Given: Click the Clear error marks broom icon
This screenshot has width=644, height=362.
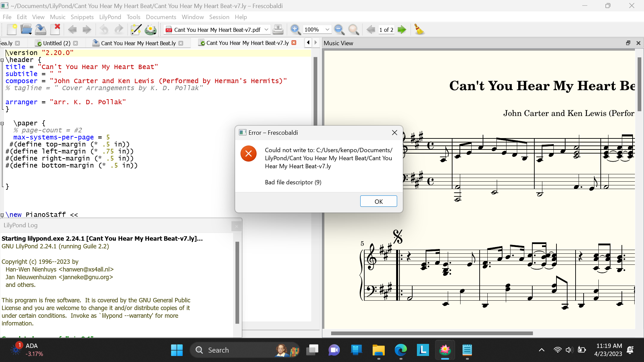Looking at the screenshot, I should point(419,30).
